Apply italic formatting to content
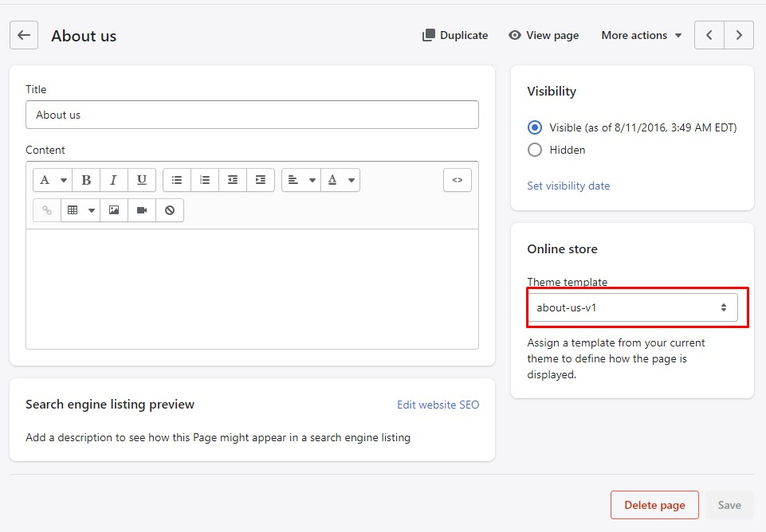Image resolution: width=766 pixels, height=532 pixels. [x=114, y=180]
